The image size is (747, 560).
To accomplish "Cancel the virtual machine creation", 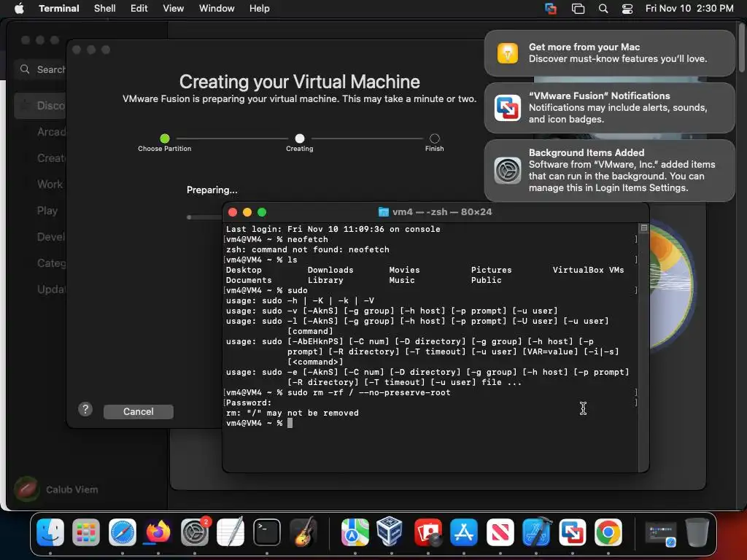I will (138, 411).
